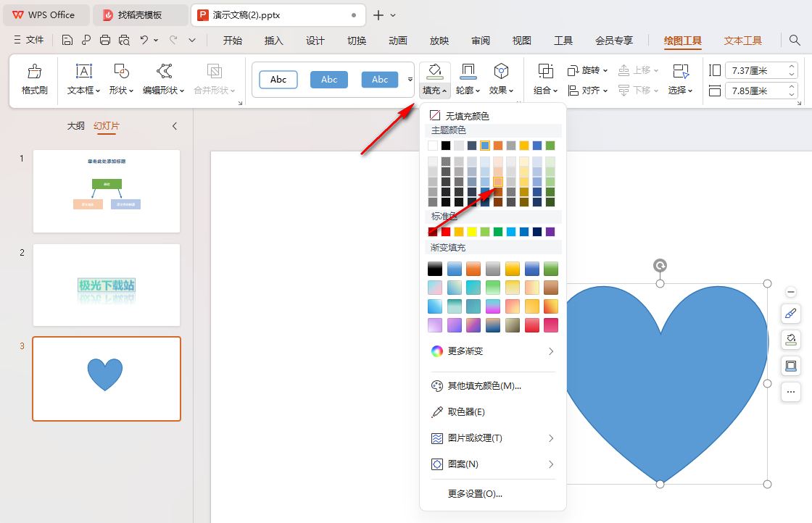Select slide 2 thumbnail with 极光下载站
This screenshot has width=812, height=523.
[x=107, y=285]
